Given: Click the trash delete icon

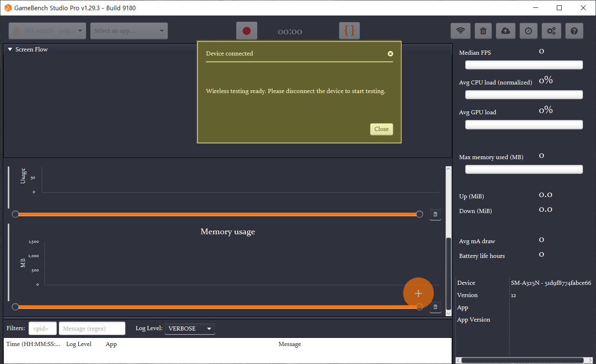Looking at the screenshot, I should tap(483, 31).
